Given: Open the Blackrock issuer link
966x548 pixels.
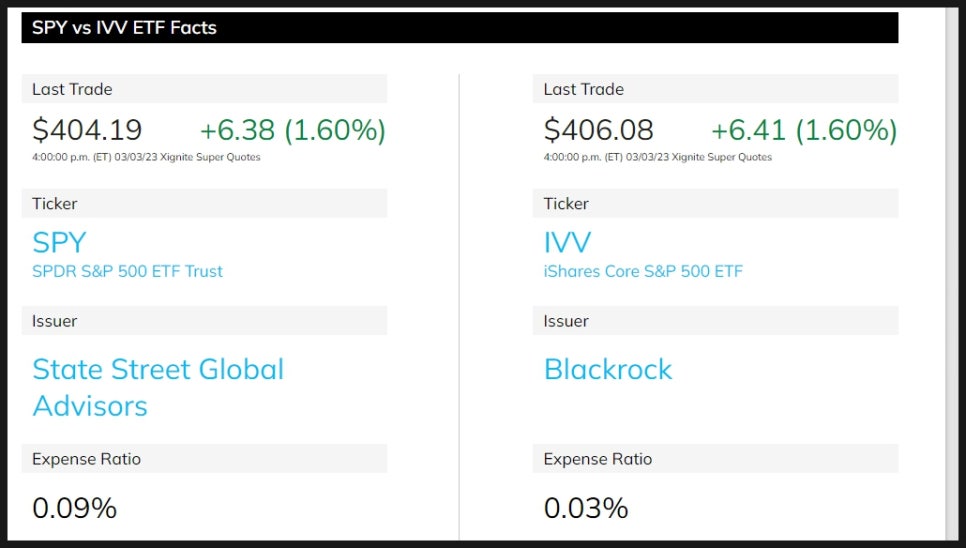Looking at the screenshot, I should point(608,369).
